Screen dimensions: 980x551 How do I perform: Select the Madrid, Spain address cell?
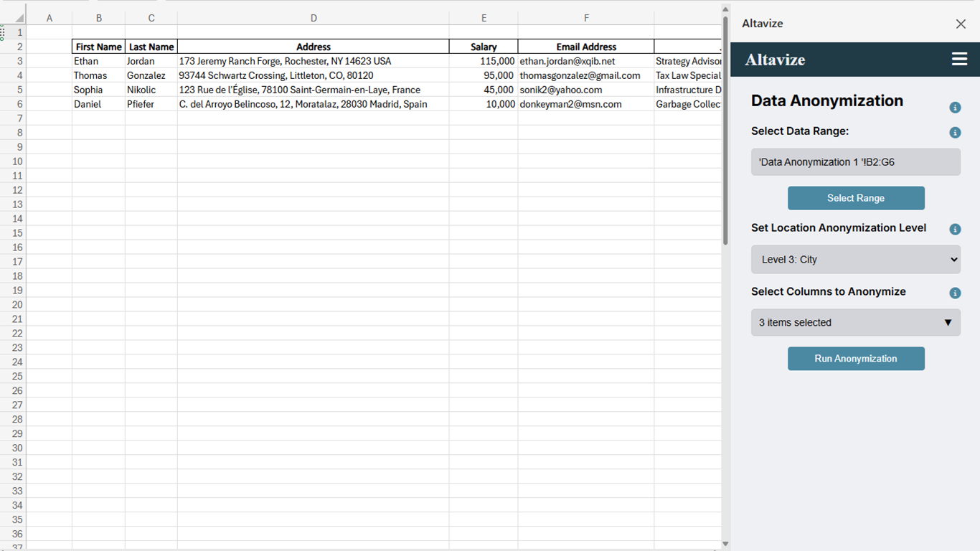(314, 104)
